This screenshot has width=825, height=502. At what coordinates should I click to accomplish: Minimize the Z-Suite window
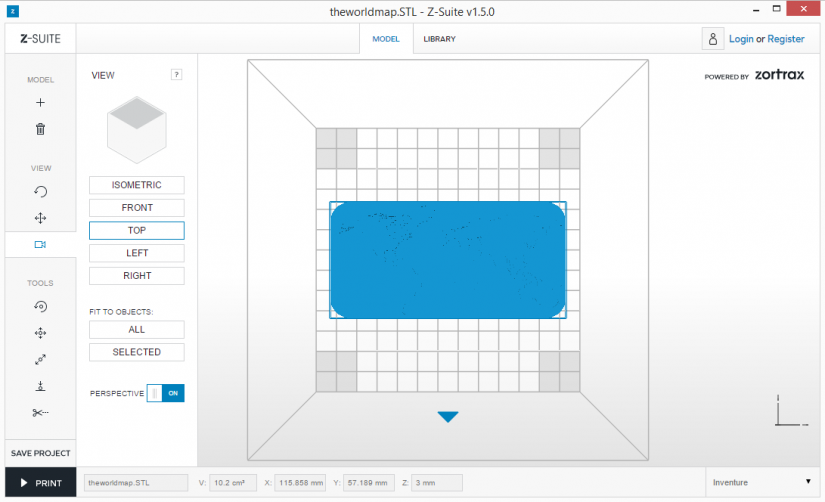coord(756,9)
